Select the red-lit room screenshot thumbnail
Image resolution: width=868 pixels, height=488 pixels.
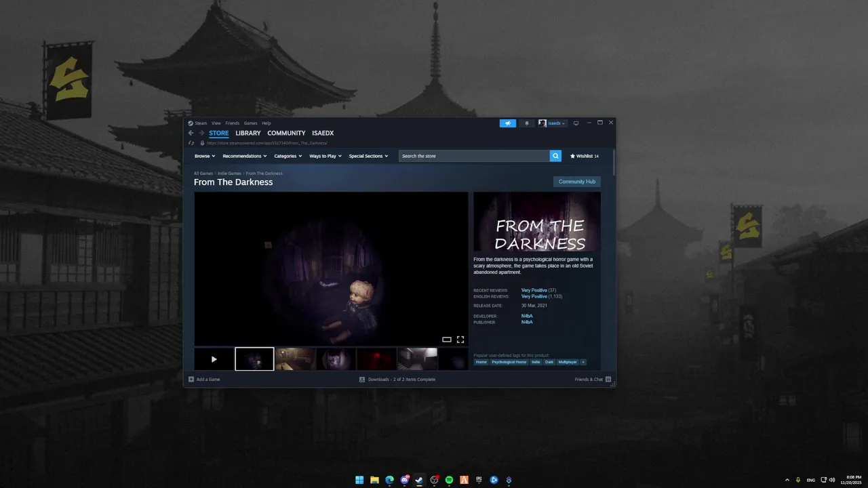(x=376, y=359)
